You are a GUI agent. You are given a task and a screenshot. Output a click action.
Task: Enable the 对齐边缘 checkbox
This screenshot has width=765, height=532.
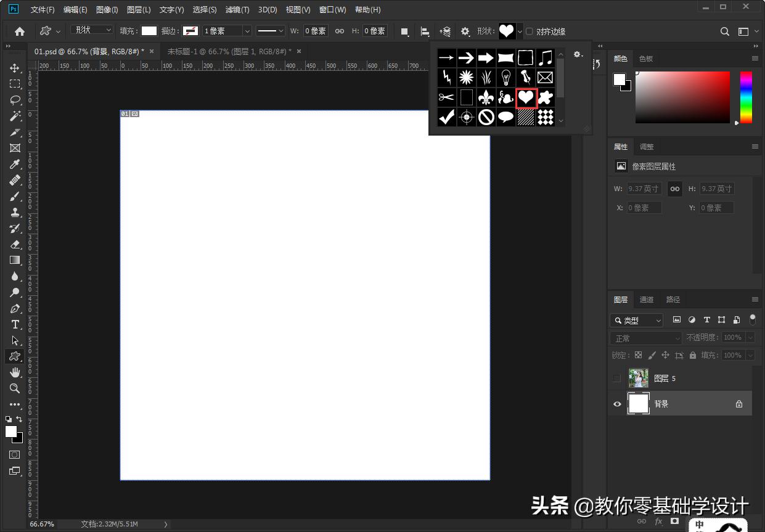tap(529, 31)
